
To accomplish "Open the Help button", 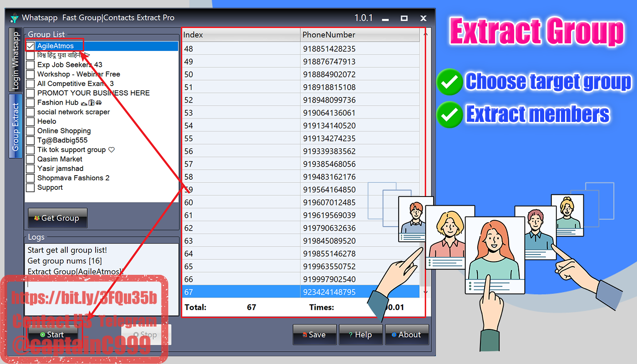I will pyautogui.click(x=360, y=334).
